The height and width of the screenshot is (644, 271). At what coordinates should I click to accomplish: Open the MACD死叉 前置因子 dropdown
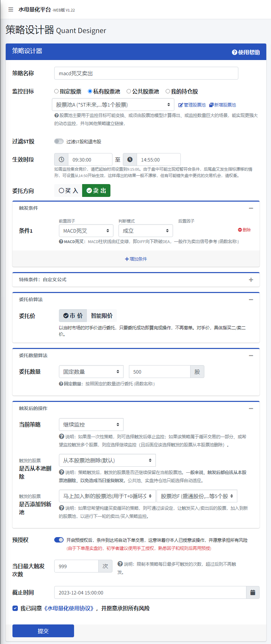[x=86, y=231]
